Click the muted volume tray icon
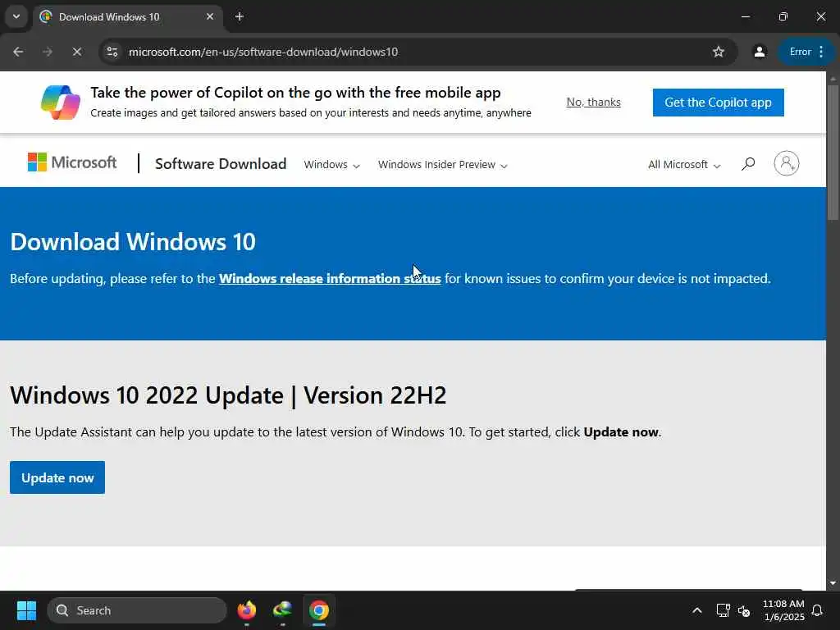Screen dimensions: 840x630 743,610
